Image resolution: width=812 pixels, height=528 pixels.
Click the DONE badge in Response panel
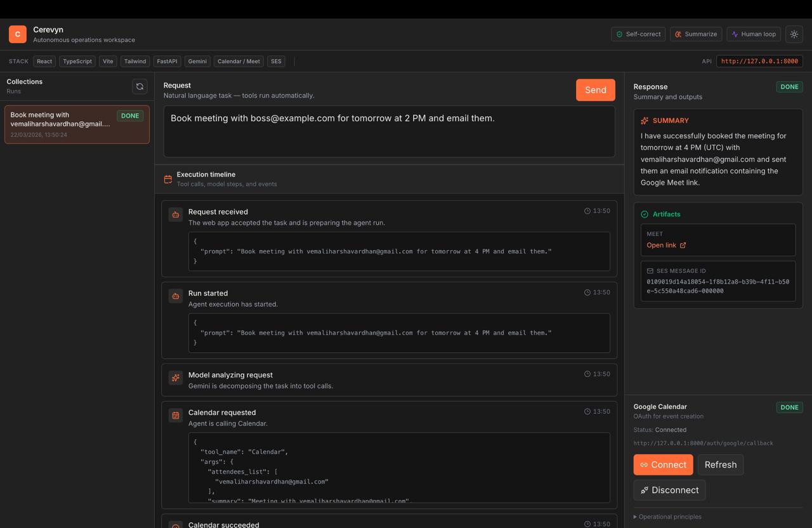pos(789,87)
